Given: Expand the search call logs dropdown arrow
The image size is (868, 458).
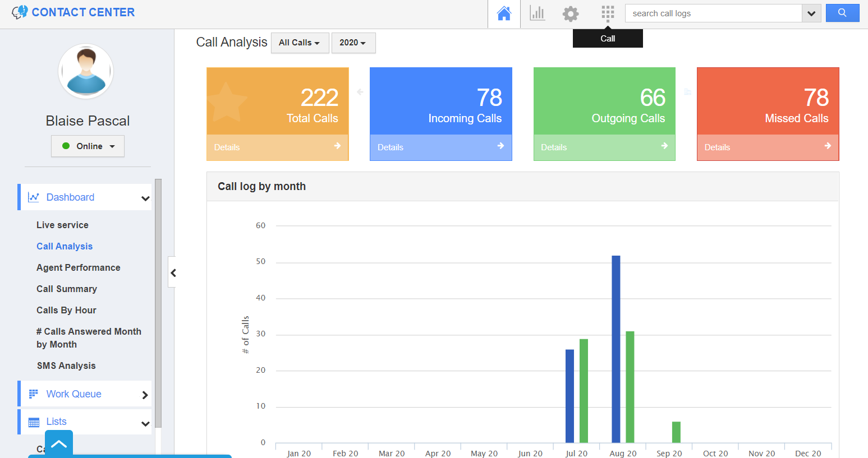Looking at the screenshot, I should [x=811, y=13].
